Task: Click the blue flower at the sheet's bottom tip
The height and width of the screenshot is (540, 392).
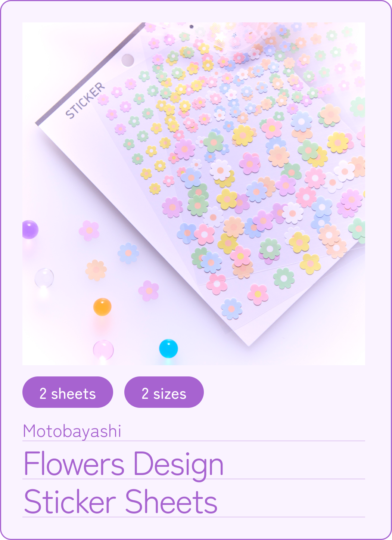Action: click(x=231, y=309)
